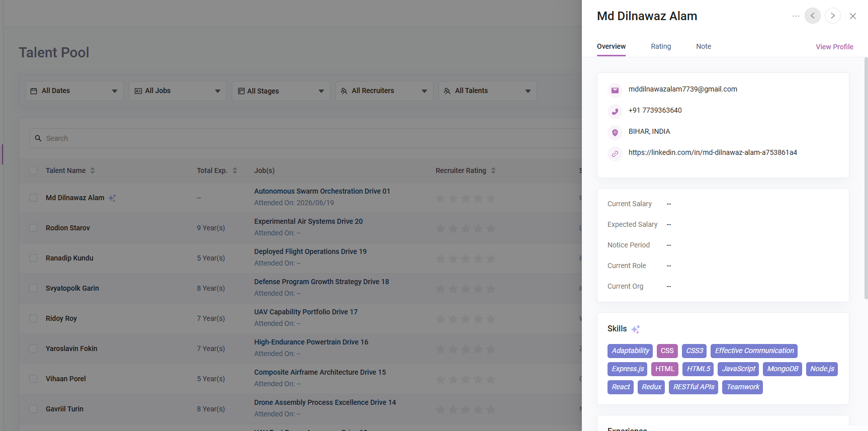868x431 pixels.
Task: Toggle the select-all checkbox in table header
Action: 33,170
